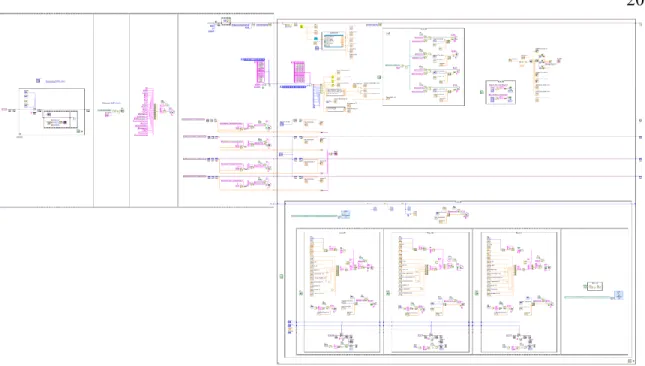Open the four-branch case structure selector label
The height and width of the screenshot is (366, 645).
point(424,29)
